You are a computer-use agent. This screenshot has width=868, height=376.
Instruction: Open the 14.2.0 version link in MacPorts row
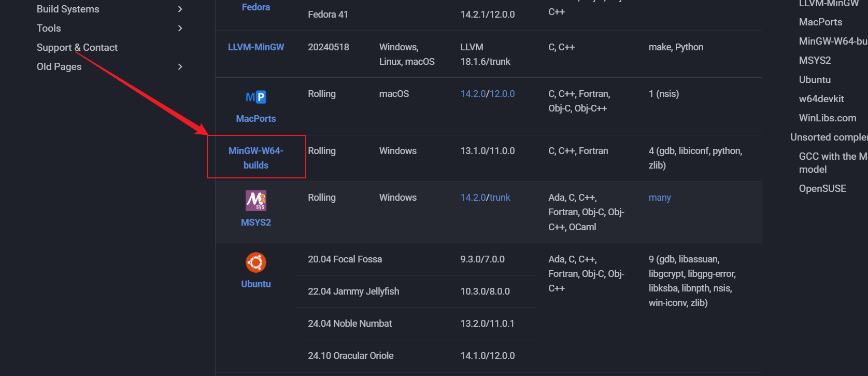(473, 94)
